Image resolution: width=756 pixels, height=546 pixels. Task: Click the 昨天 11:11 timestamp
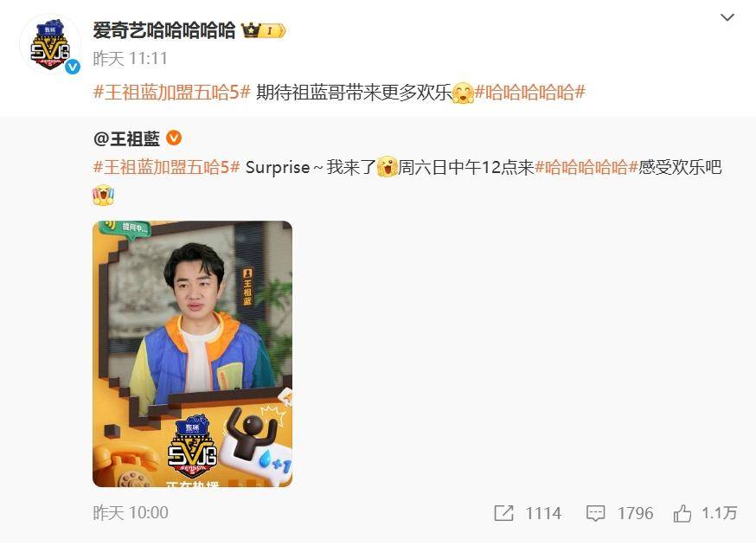click(130, 59)
